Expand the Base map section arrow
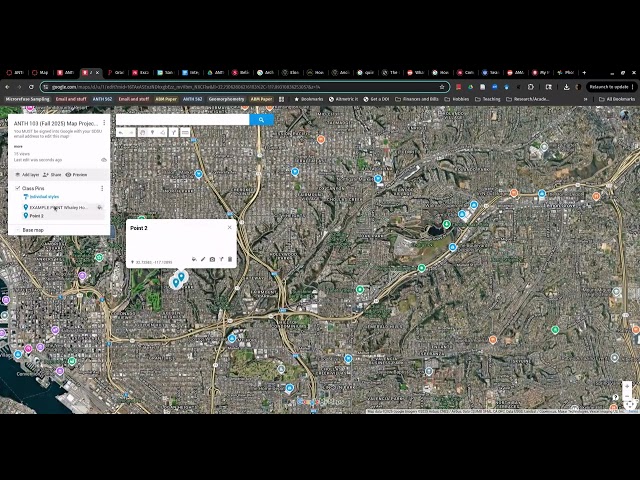The width and height of the screenshot is (640, 480). point(18,230)
